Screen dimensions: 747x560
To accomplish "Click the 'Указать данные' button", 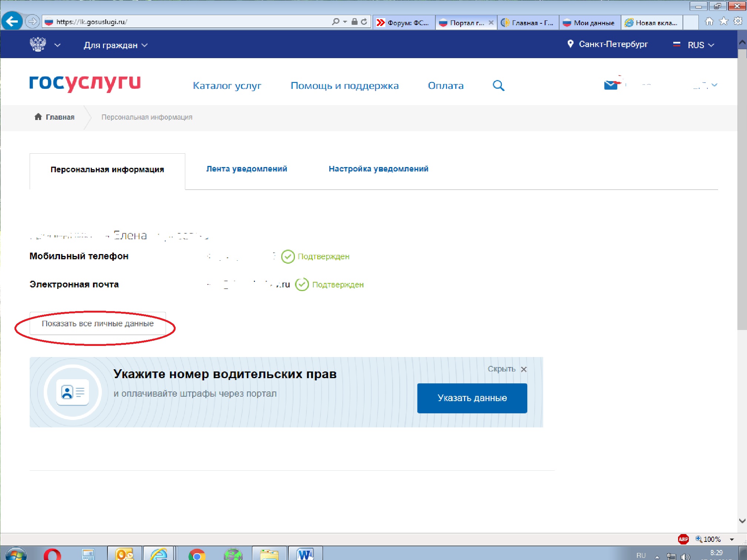I will click(x=472, y=398).
